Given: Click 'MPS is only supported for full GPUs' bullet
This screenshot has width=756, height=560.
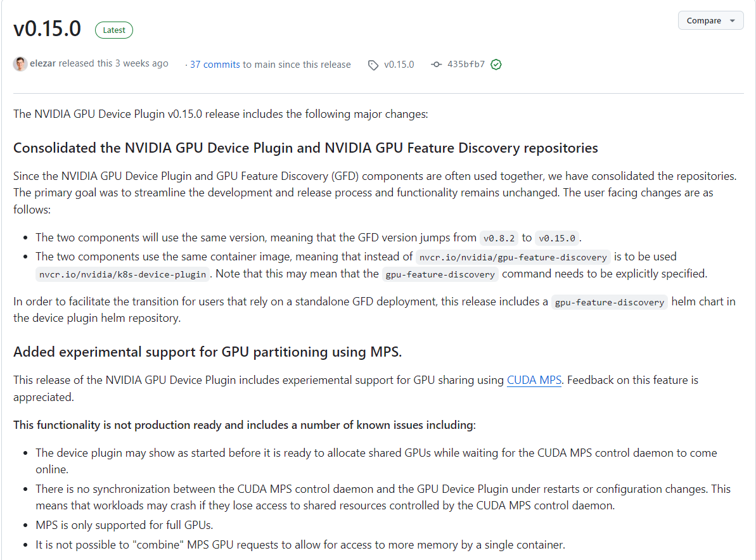Looking at the screenshot, I should click(x=124, y=525).
